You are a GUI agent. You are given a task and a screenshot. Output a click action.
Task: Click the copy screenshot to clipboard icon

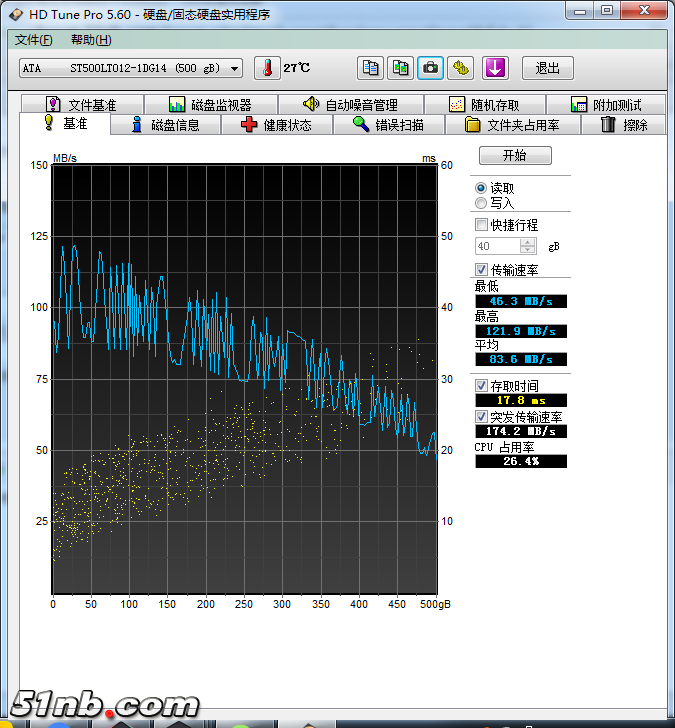click(400, 68)
